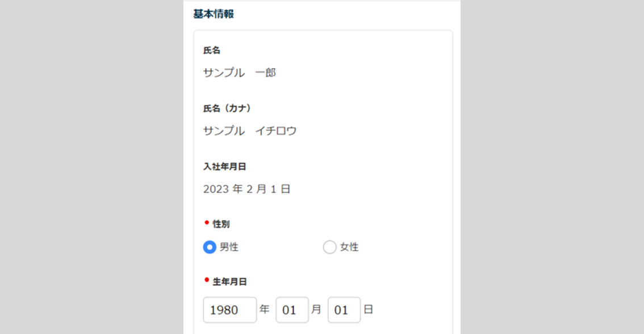The image size is (644, 334).
Task: Click the 入社年月日 field label
Action: tap(224, 167)
